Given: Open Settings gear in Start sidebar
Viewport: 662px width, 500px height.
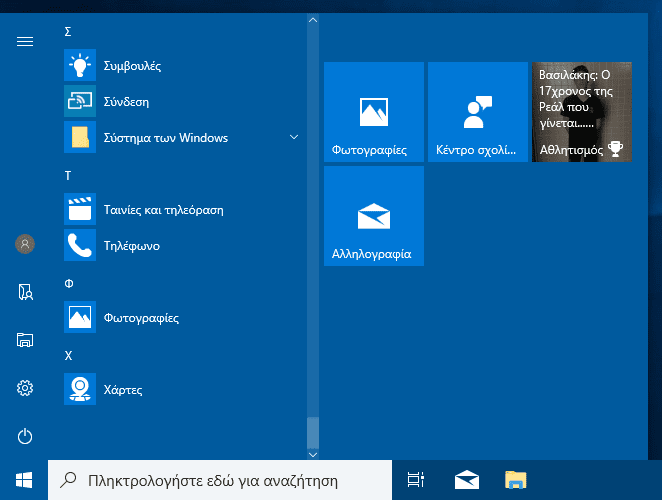Looking at the screenshot, I should click(x=25, y=388).
